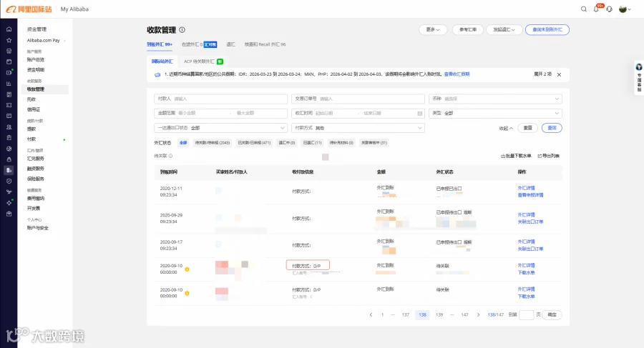The image size is (644, 348).
Task: Switch to the 退汇 tab
Action: 231,44
